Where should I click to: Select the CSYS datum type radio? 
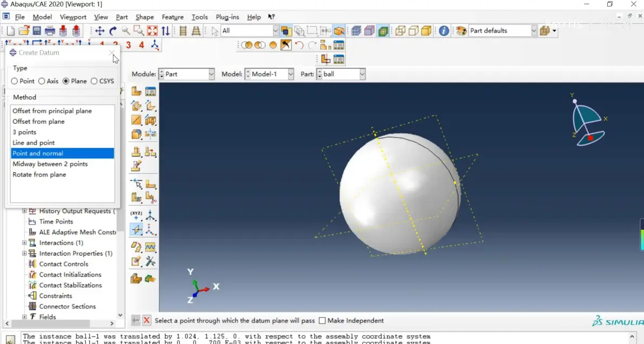[x=94, y=81]
